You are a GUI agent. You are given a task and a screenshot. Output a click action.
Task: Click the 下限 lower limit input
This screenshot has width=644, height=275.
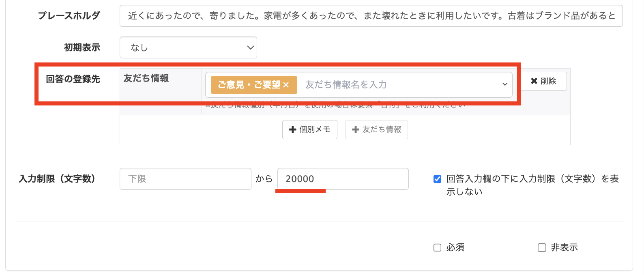point(185,179)
